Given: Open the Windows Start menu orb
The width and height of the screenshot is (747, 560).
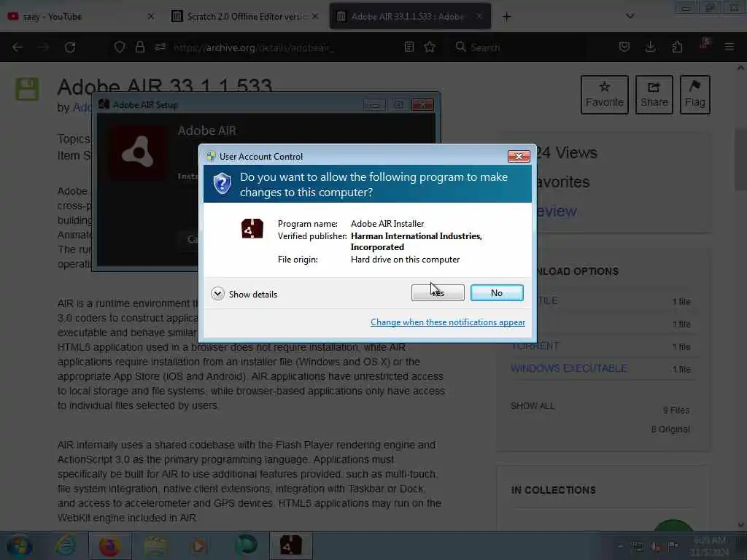Looking at the screenshot, I should 19,546.
